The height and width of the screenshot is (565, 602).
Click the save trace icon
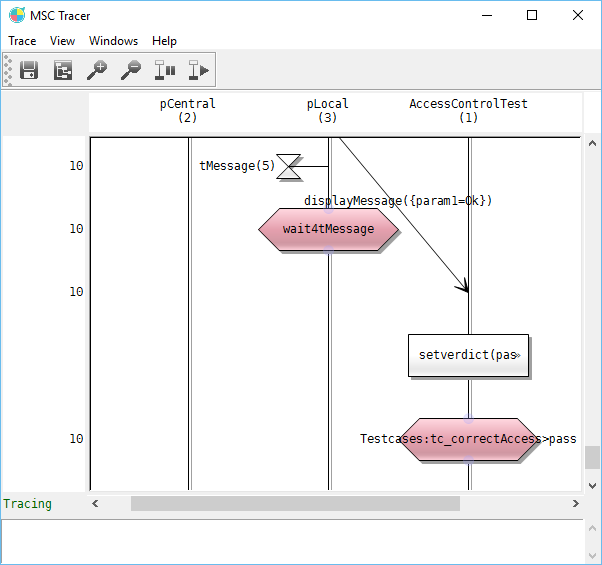point(29,70)
